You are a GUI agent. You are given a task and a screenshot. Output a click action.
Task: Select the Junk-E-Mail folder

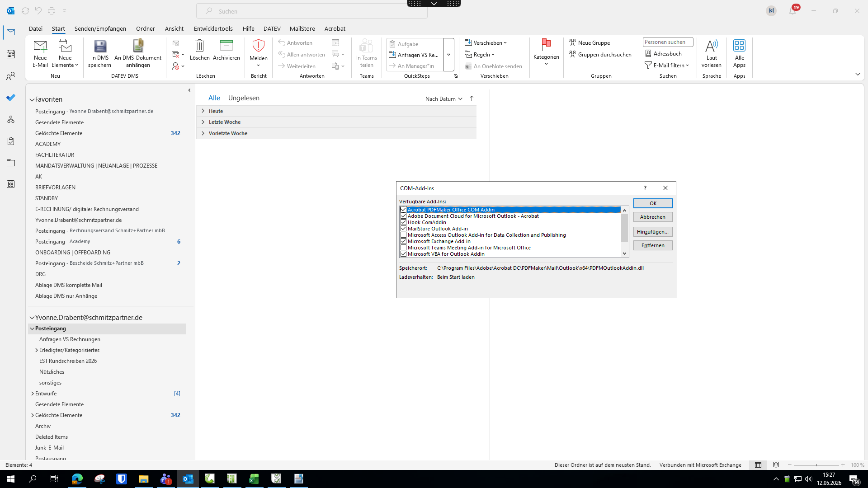[49, 448]
